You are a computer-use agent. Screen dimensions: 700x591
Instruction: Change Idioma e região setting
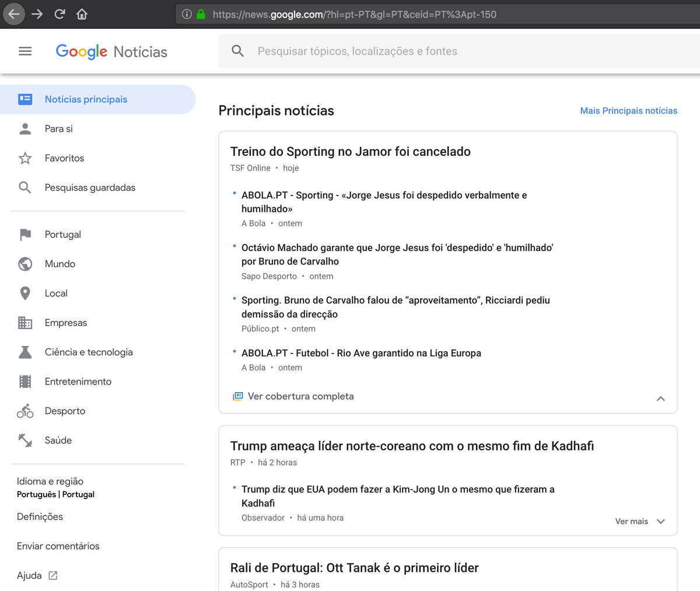(55, 488)
